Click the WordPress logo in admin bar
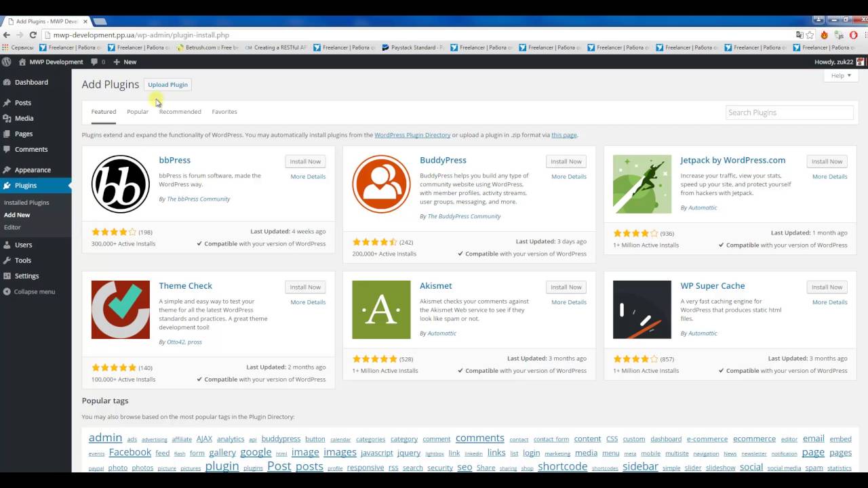Image resolution: width=868 pixels, height=488 pixels. coord(7,62)
